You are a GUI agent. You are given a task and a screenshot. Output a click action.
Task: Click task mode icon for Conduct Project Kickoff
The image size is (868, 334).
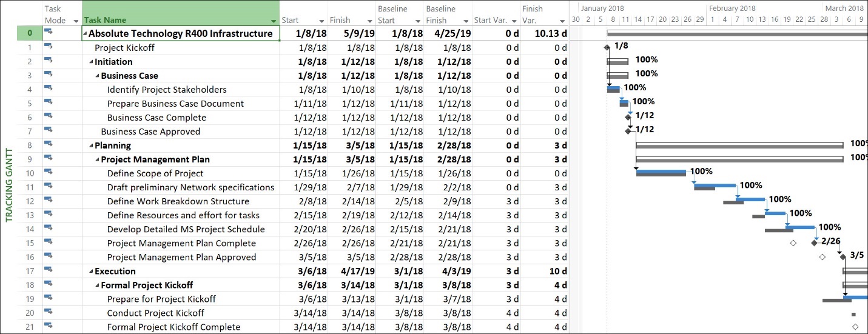pos(49,312)
